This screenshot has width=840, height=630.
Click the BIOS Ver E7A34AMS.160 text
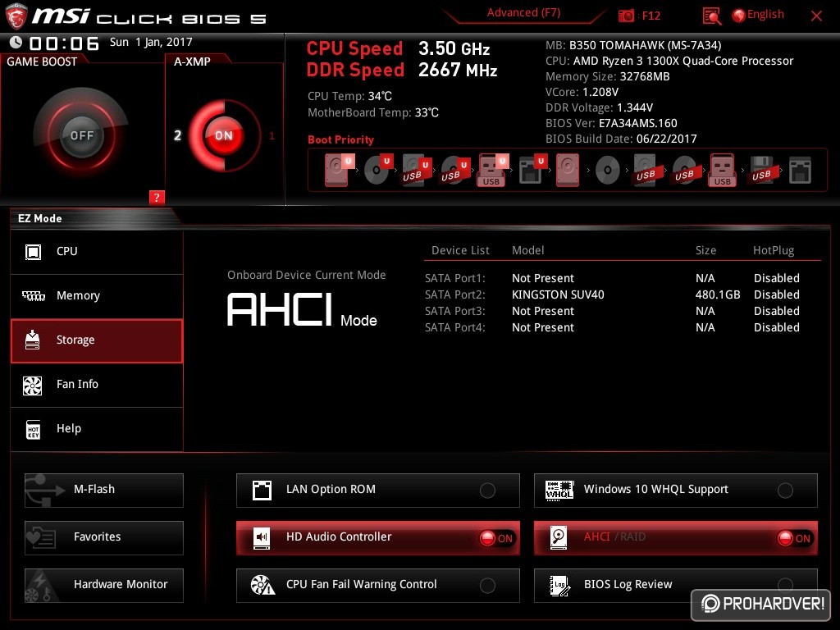pos(611,123)
